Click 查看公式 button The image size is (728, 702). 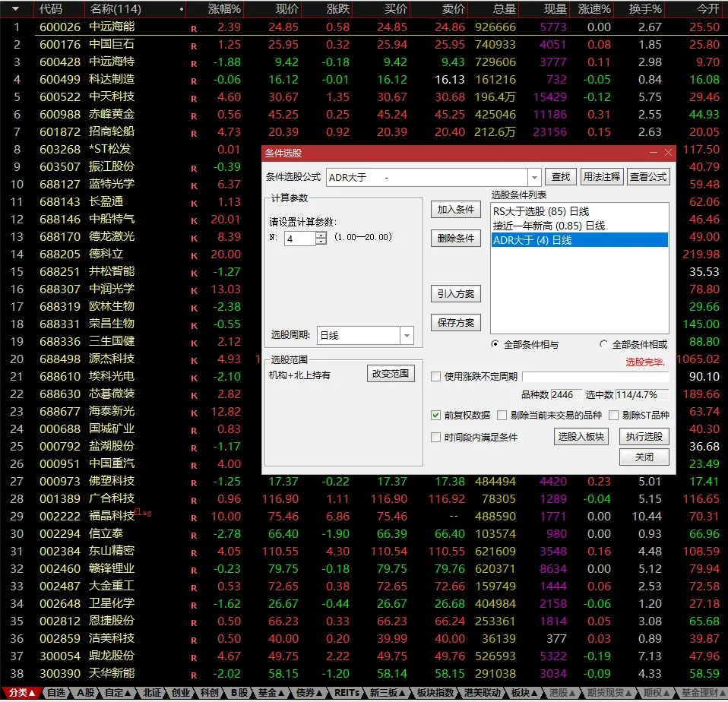click(648, 177)
